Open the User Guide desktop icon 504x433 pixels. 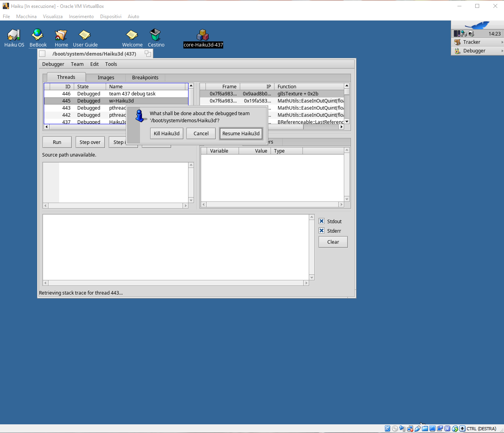click(85, 35)
